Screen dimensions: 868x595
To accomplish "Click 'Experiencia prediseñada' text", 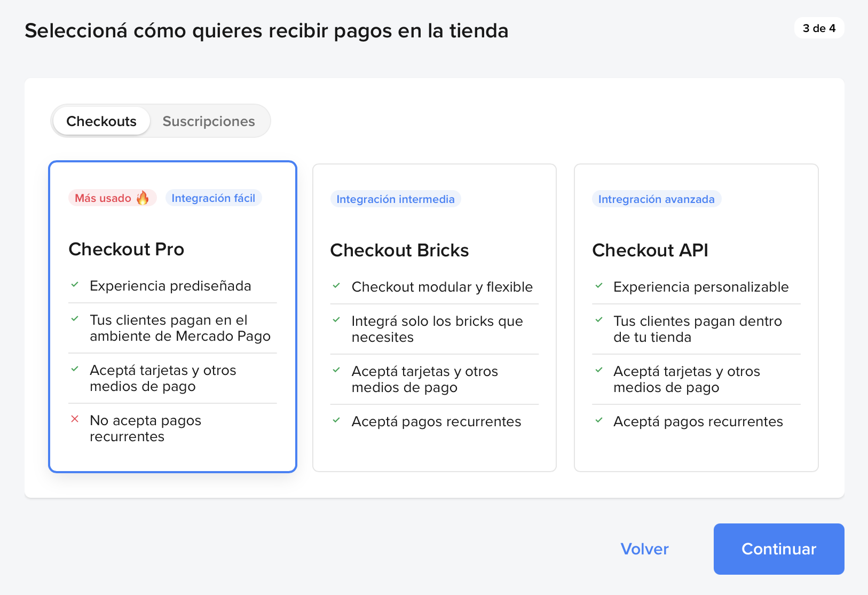I will (x=170, y=286).
